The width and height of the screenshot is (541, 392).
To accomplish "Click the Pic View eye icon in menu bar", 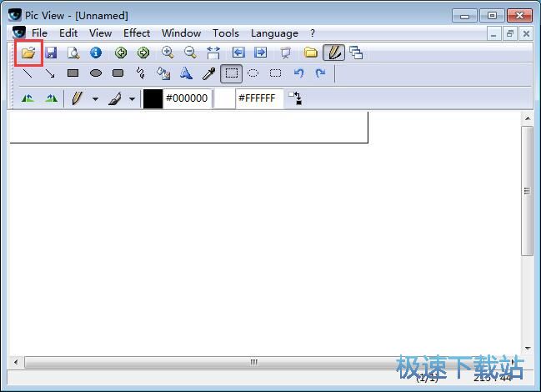I will 19,33.
